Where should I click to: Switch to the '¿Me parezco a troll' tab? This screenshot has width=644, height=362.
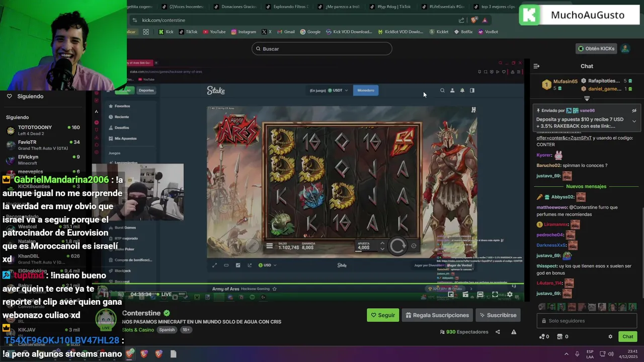338,7
